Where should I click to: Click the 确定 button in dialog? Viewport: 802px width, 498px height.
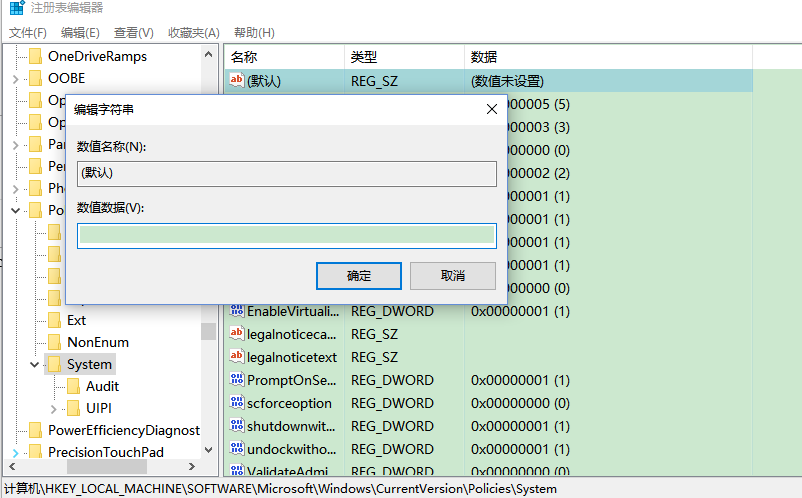click(x=358, y=276)
